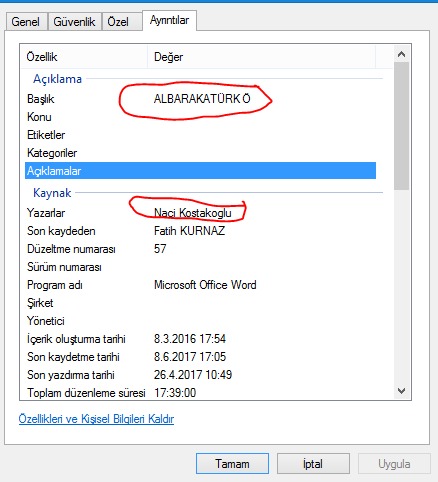Select the Şirket property row
438x482 pixels.
click(200, 303)
